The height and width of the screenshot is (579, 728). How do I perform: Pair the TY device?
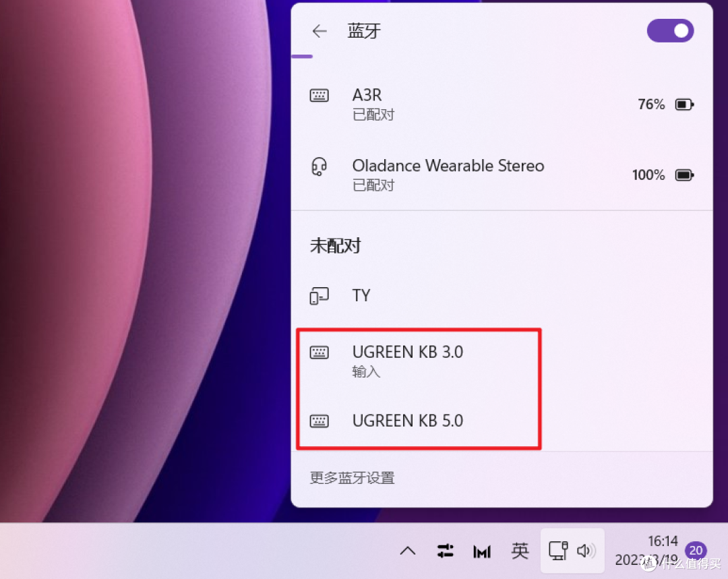coord(502,295)
